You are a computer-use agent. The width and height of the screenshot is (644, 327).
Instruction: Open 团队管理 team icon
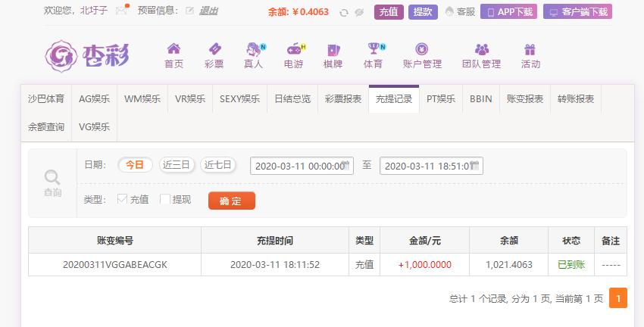point(481,49)
